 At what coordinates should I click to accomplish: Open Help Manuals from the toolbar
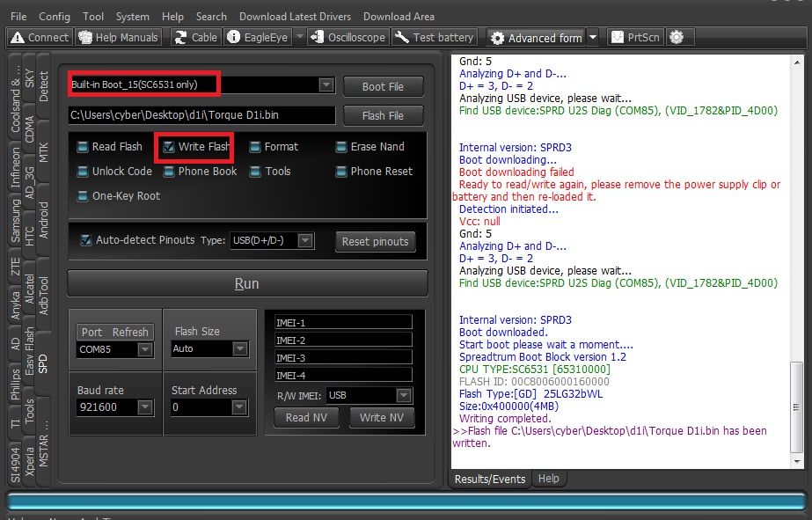85,38
